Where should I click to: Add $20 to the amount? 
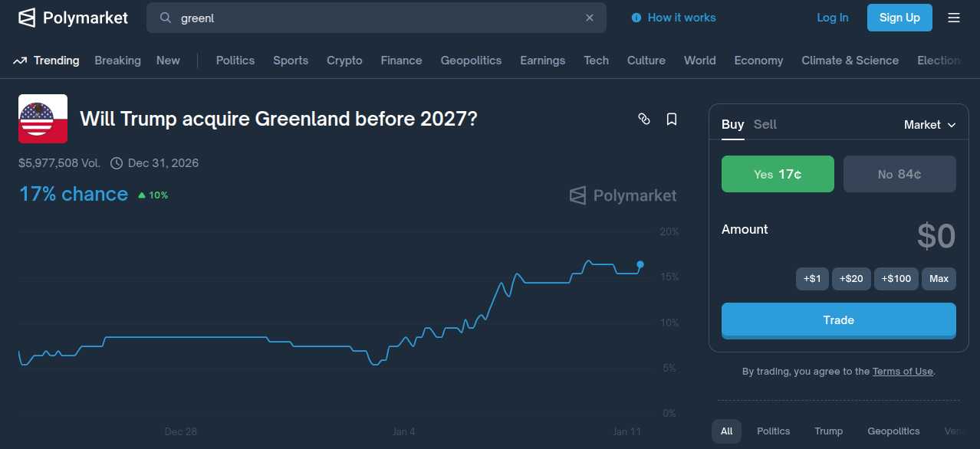click(x=851, y=278)
